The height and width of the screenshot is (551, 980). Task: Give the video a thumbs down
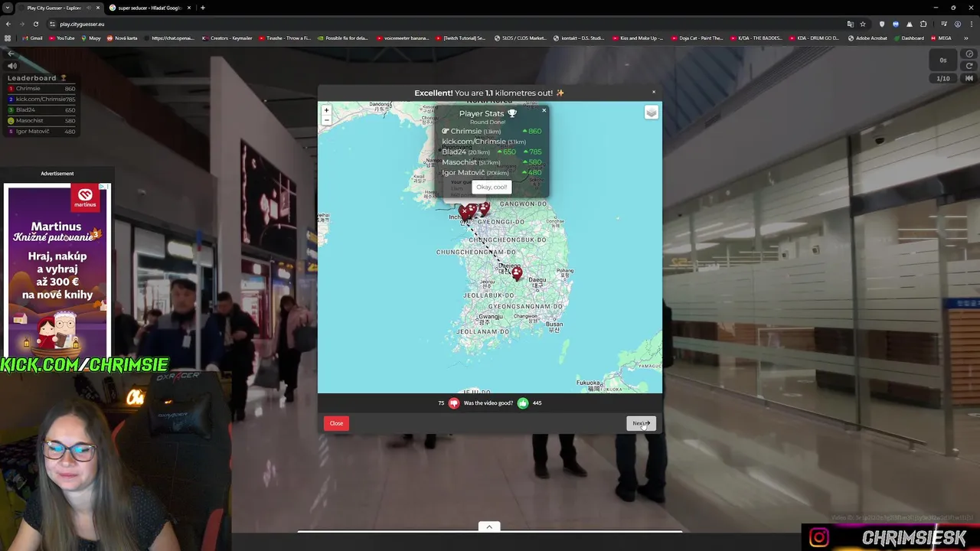click(454, 403)
